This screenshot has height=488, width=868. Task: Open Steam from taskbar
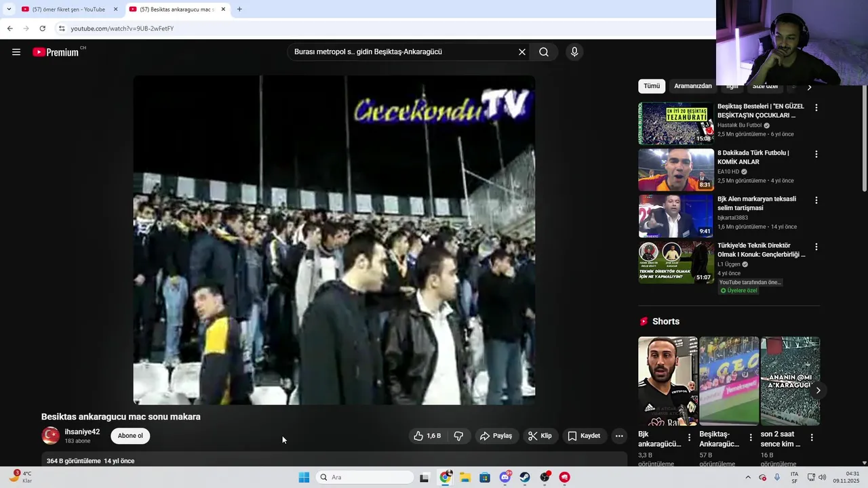525,477
